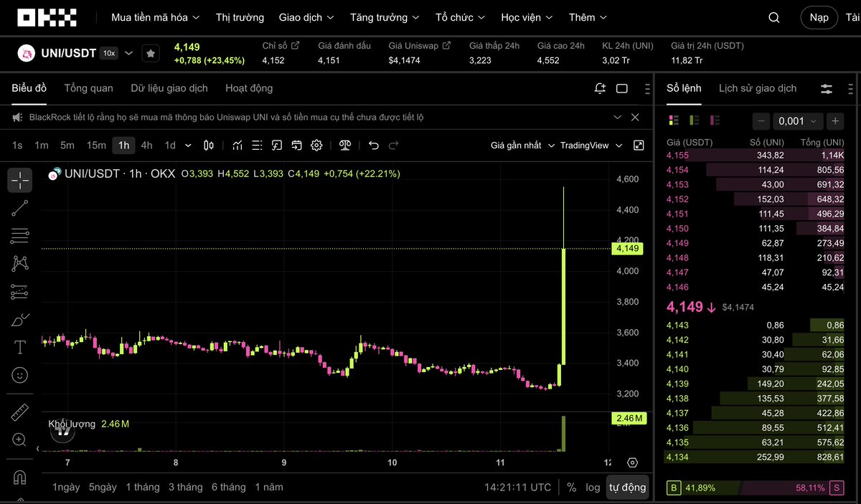Open the time axis settings gear icon
Image resolution: width=861 pixels, height=504 pixels.
(632, 462)
